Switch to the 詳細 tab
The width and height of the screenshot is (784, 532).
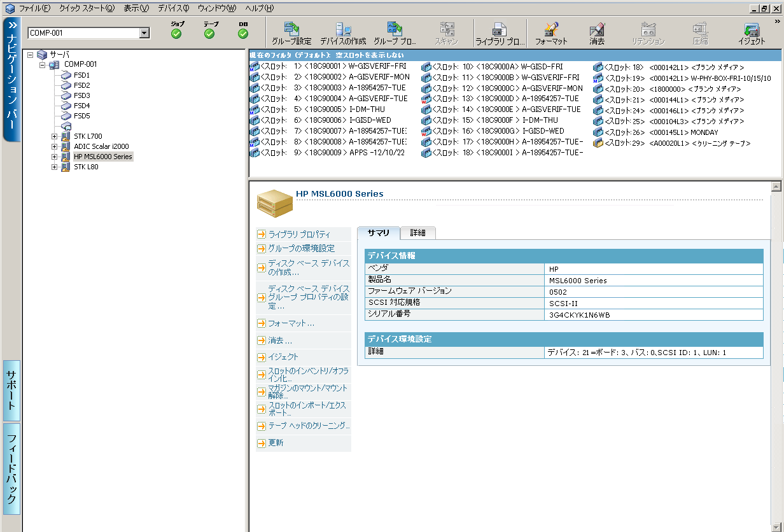418,233
